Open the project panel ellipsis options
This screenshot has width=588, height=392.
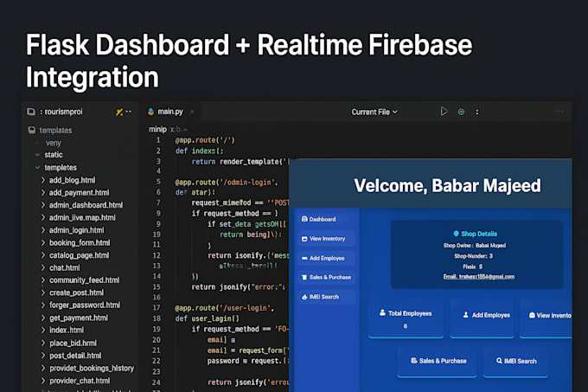129,112
